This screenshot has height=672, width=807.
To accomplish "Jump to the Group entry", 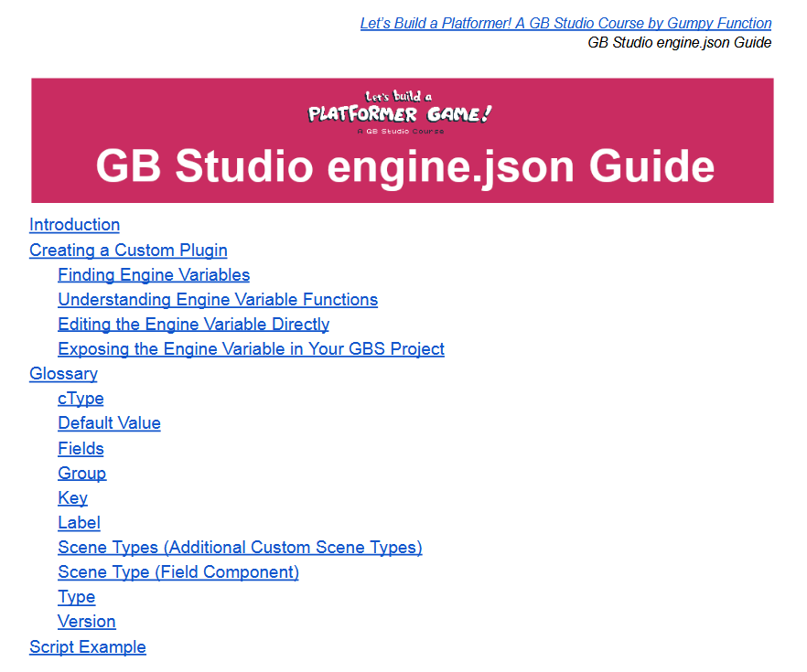I will [x=81, y=473].
